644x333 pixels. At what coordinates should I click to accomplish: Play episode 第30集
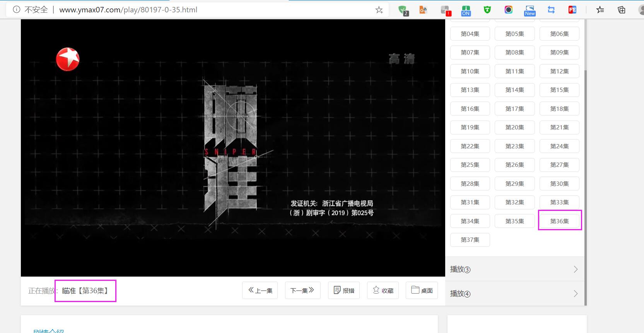pos(560,183)
